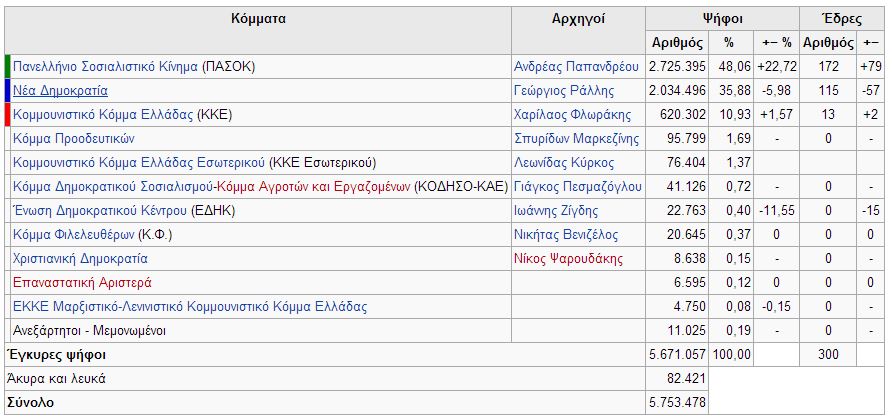This screenshot has height=420, width=892.
Task: Click the red Νίκος Ψαρουδάκης link
Action: pos(567,258)
